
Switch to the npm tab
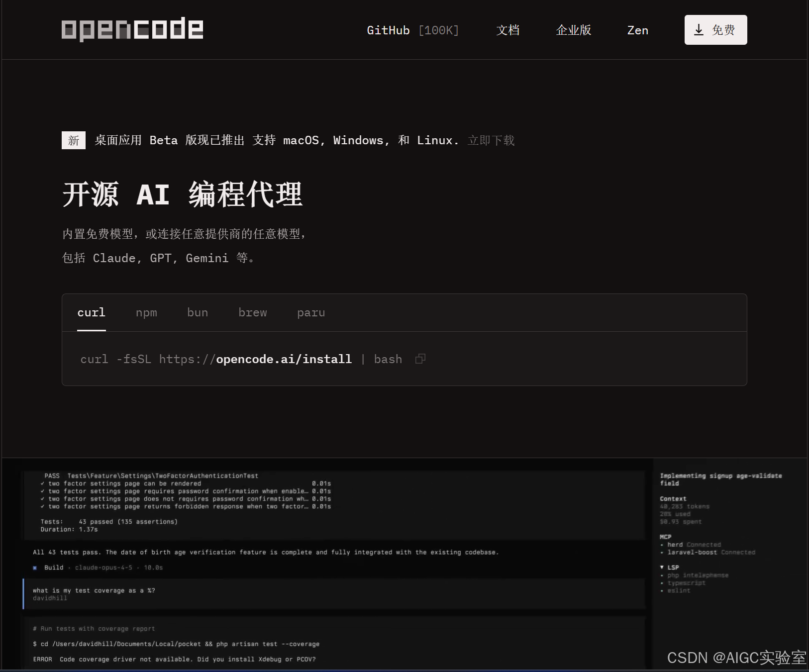click(x=146, y=312)
